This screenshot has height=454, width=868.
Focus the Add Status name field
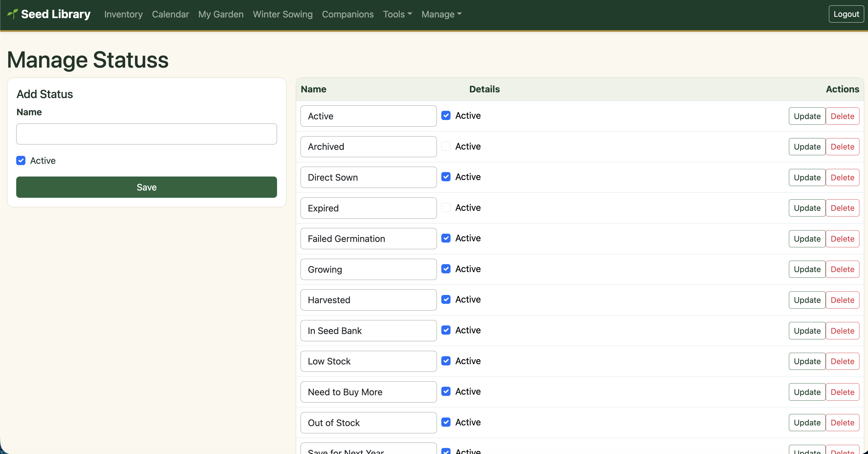pyautogui.click(x=146, y=134)
